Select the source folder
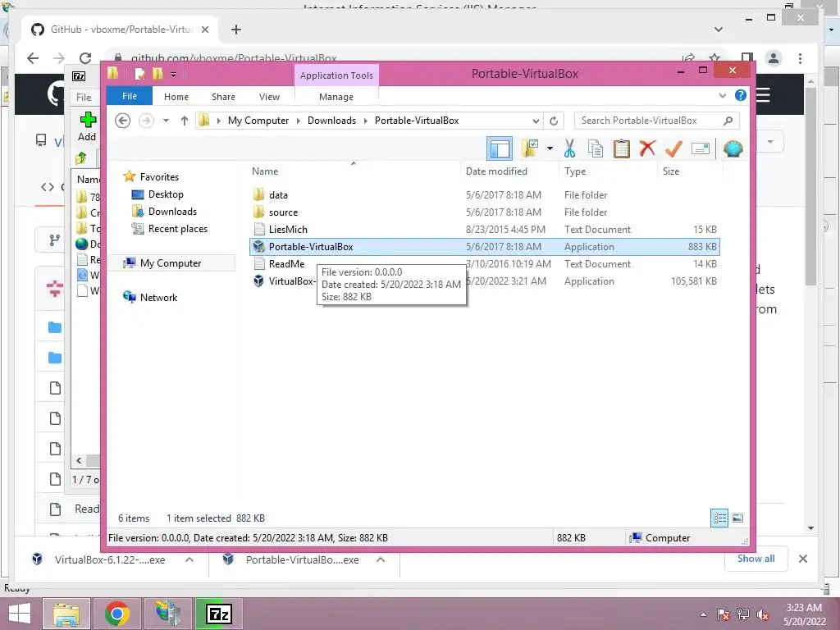 [283, 212]
